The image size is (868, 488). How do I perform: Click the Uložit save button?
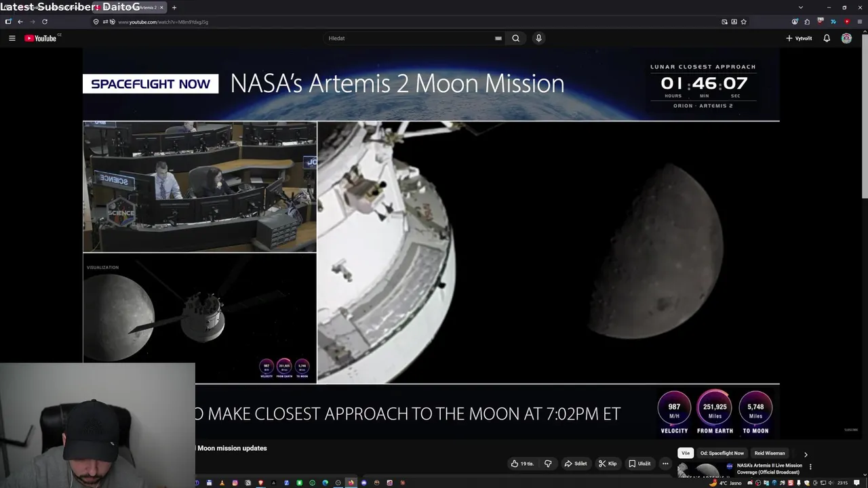click(639, 464)
